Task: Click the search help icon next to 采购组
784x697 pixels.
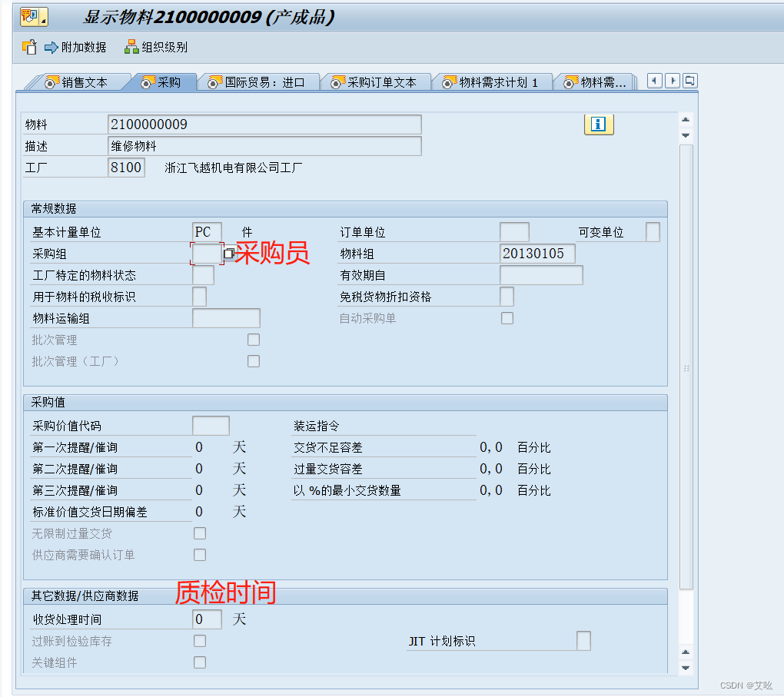Action: coord(228,253)
